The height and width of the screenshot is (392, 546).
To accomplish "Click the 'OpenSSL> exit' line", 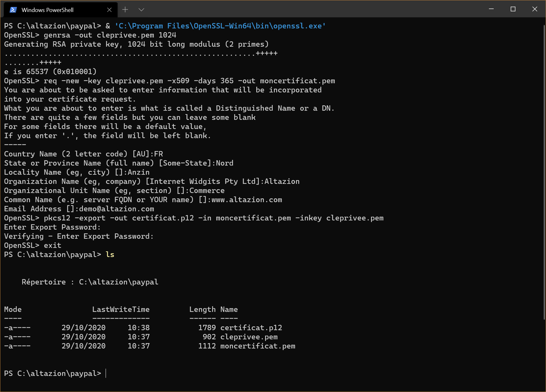I will coord(33,245).
